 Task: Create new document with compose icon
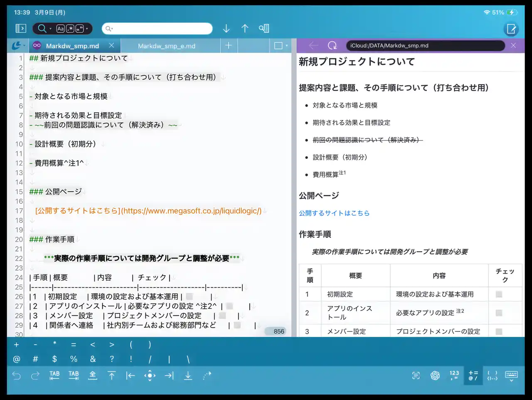pyautogui.click(x=511, y=29)
